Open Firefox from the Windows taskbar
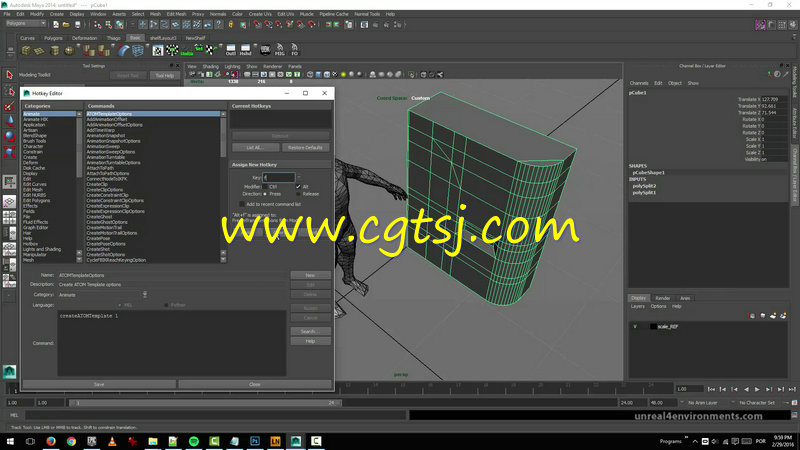800x450 pixels. tap(51, 441)
